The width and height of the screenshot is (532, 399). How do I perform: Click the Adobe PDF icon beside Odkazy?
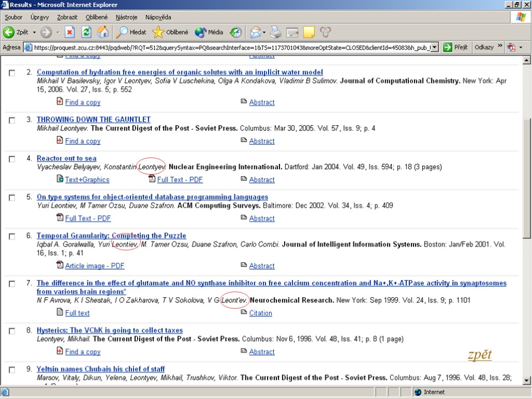pyautogui.click(x=511, y=47)
